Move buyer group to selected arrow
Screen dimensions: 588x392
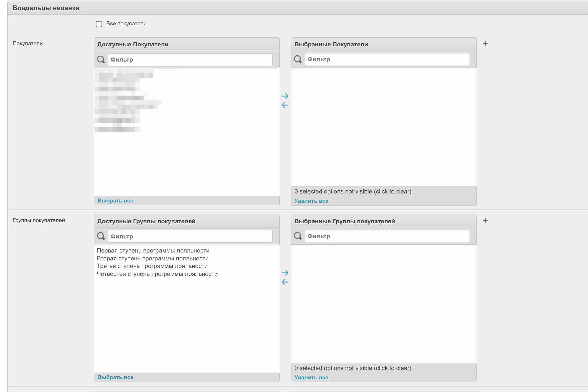[285, 272]
